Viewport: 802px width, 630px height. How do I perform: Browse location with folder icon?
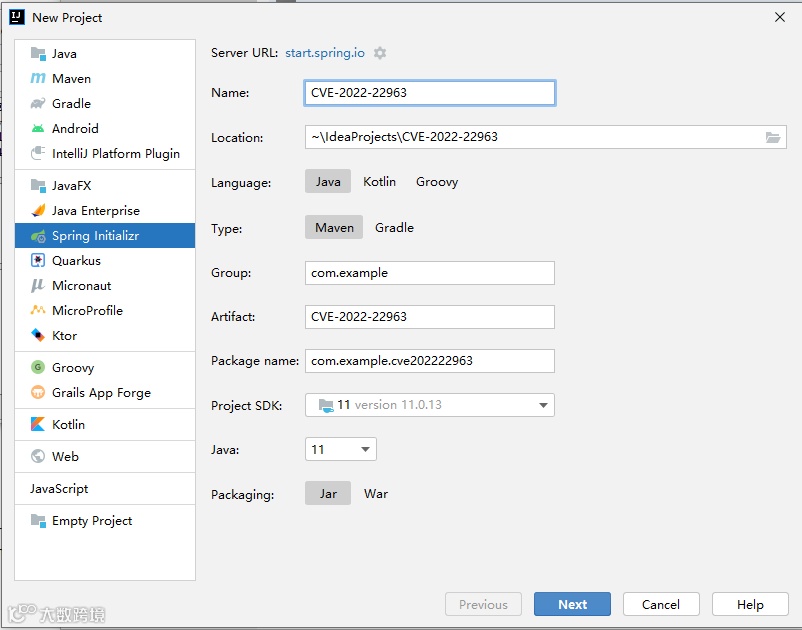coord(772,137)
